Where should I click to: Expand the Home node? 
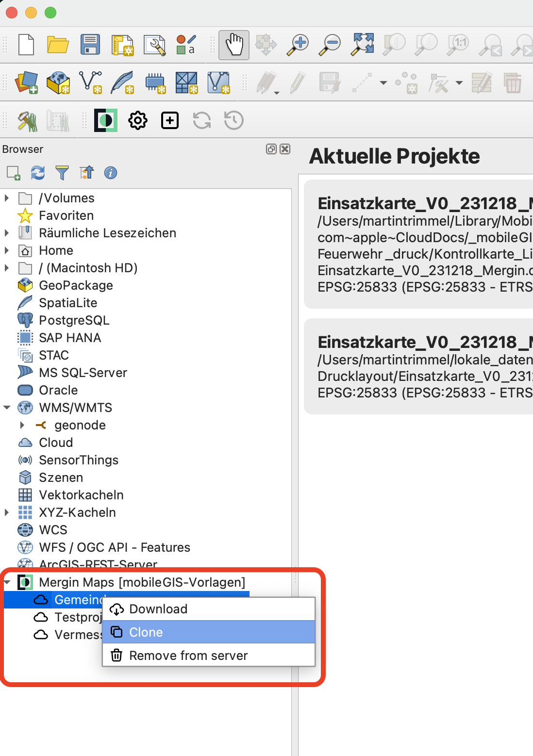[x=7, y=250]
